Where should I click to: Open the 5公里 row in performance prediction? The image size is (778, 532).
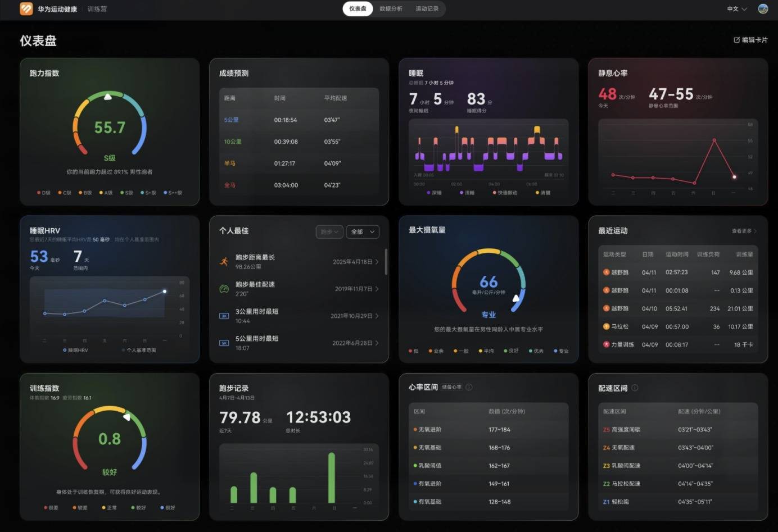click(x=299, y=120)
